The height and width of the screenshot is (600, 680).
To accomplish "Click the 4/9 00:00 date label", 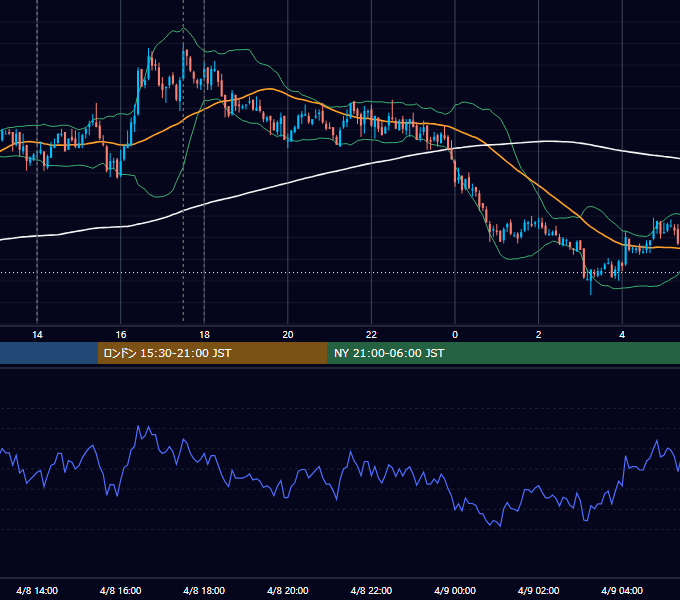I will (x=455, y=590).
